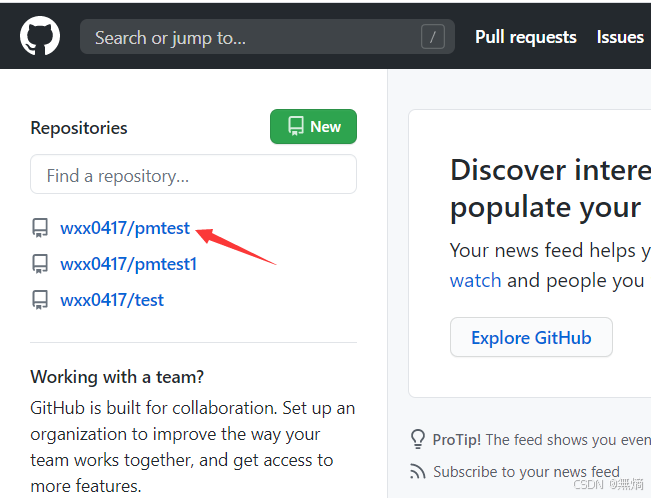Focus the Find a repository field
Image resolution: width=651 pixels, height=498 pixels.
click(x=193, y=174)
